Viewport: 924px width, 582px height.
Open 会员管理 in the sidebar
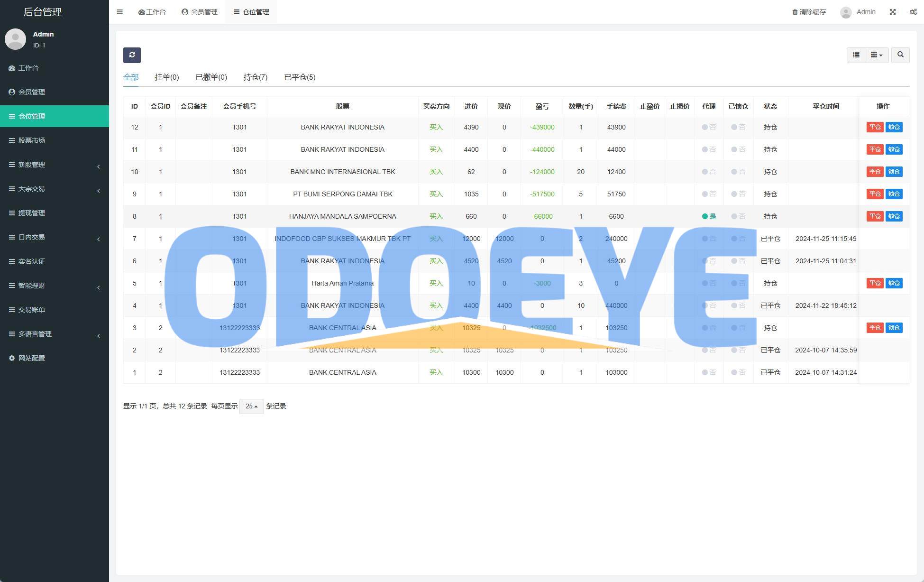pyautogui.click(x=55, y=92)
